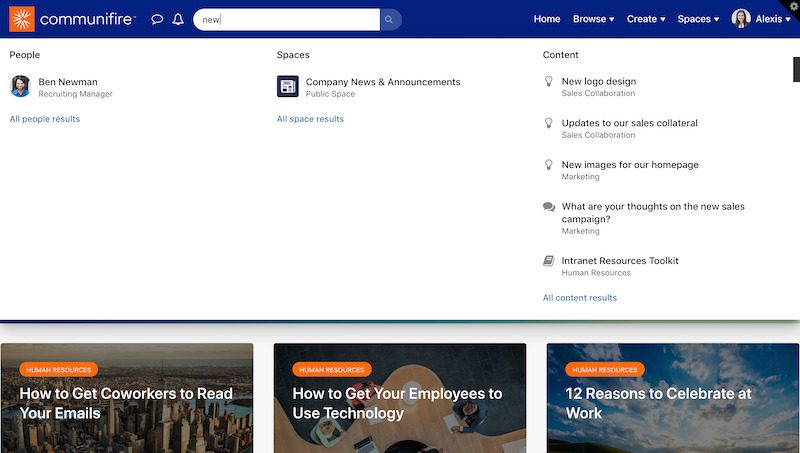The image size is (800, 453).
Task: Click Human Resources tag on Coworkers article
Action: point(59,369)
